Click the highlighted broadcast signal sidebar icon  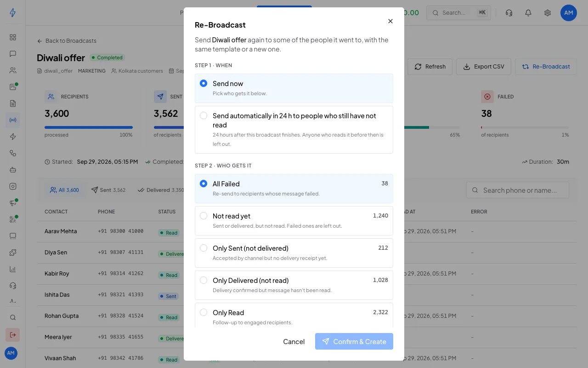coord(13,120)
